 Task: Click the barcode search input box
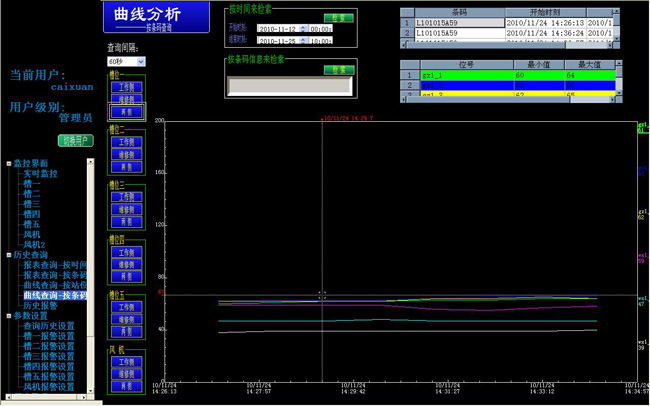[x=289, y=86]
